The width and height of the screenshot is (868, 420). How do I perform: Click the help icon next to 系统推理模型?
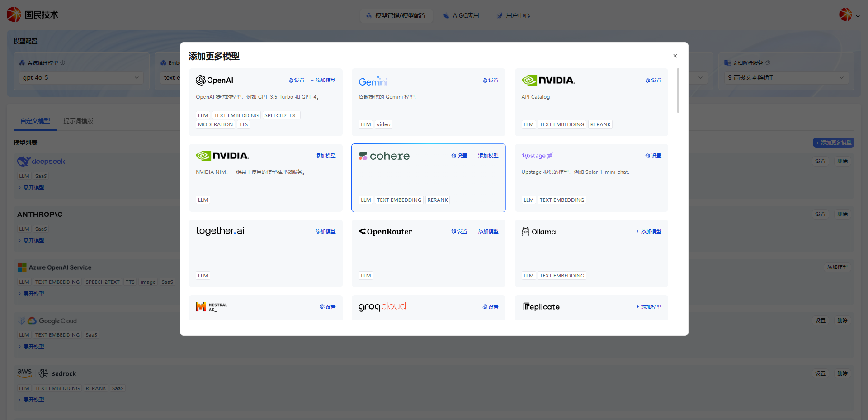tap(63, 63)
